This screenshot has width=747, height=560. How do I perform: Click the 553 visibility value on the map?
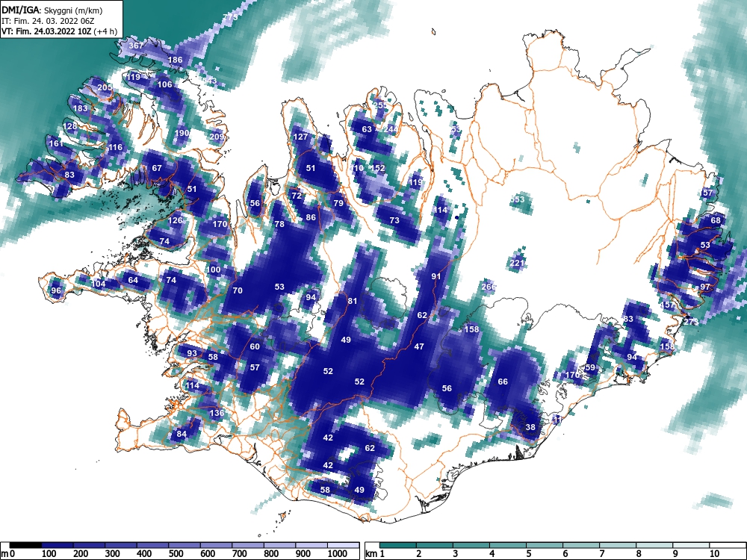pyautogui.click(x=517, y=199)
